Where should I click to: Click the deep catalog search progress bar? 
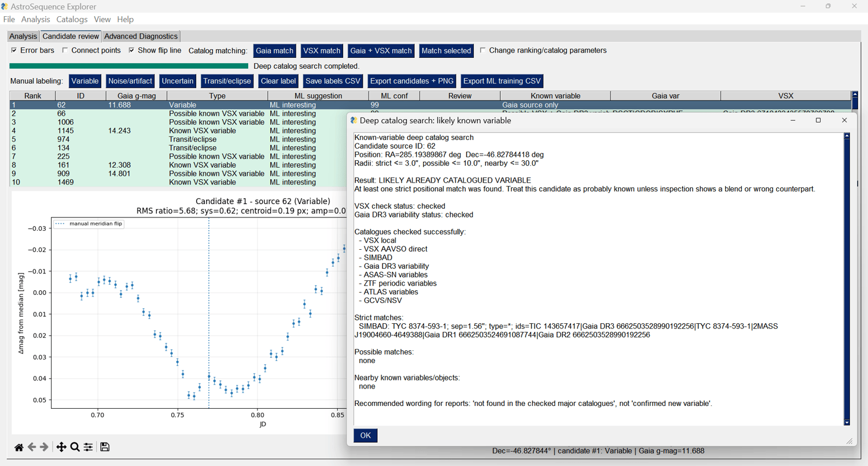point(129,66)
